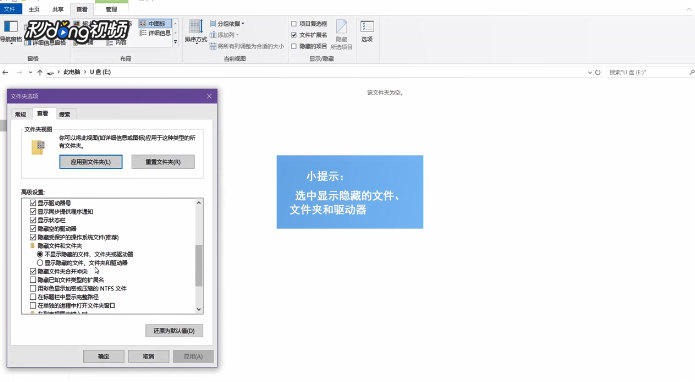Select 显示隐藏的文件、文件夹和驱动器 radio
Screen dimensions: 695x382
point(40,263)
